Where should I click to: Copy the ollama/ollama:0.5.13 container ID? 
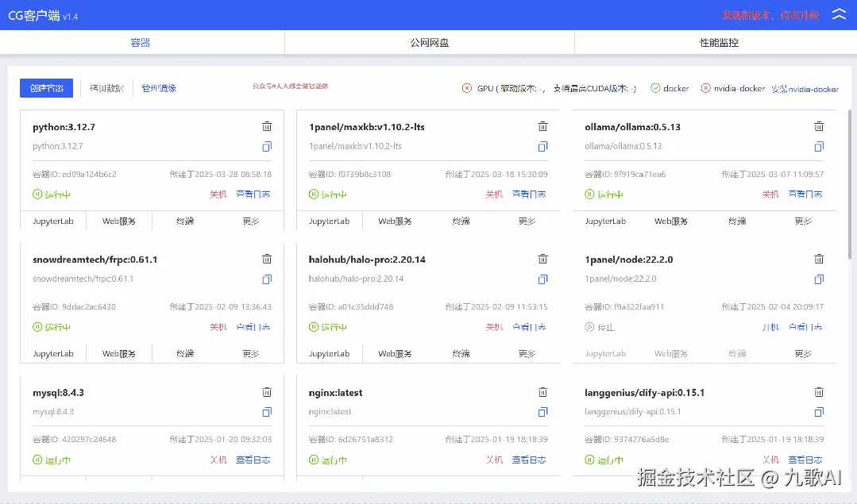(x=819, y=146)
